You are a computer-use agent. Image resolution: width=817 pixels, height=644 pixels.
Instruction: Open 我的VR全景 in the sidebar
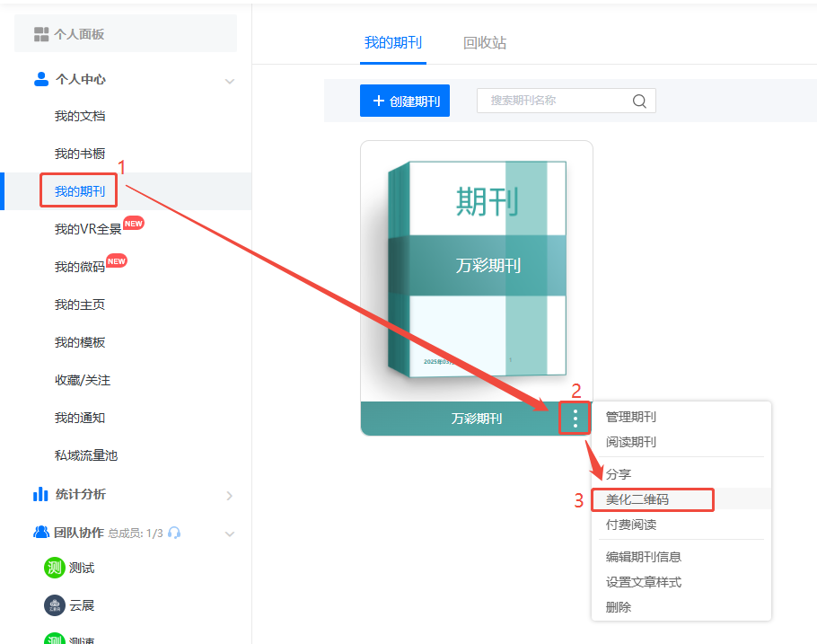point(88,229)
